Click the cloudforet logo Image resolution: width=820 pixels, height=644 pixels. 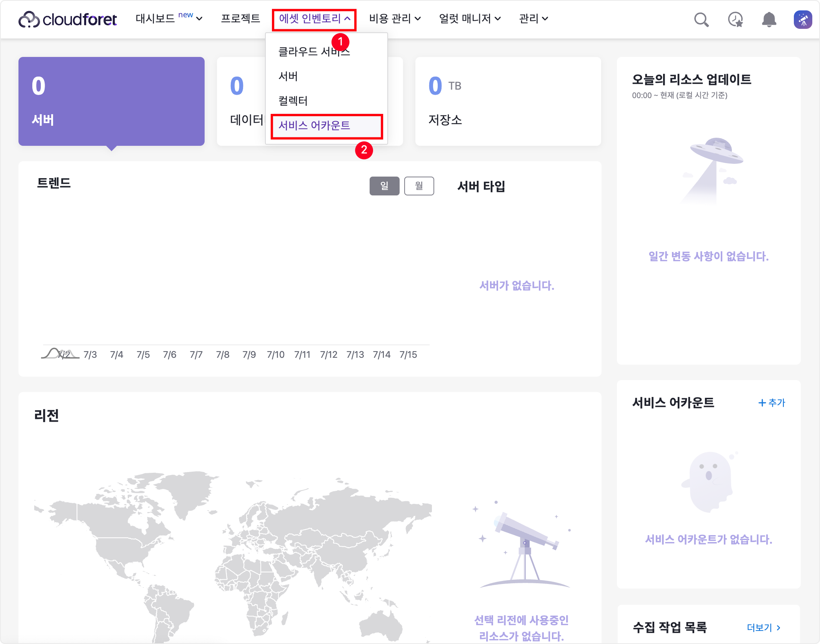[x=68, y=19]
